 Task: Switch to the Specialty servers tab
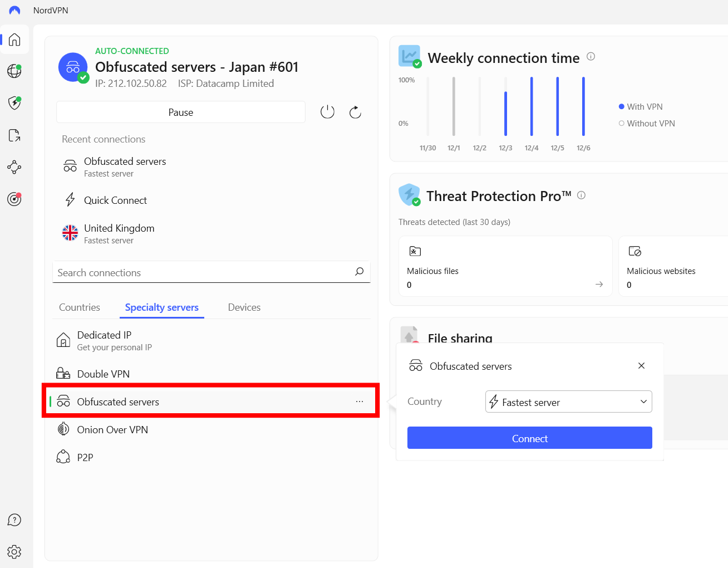coord(162,307)
